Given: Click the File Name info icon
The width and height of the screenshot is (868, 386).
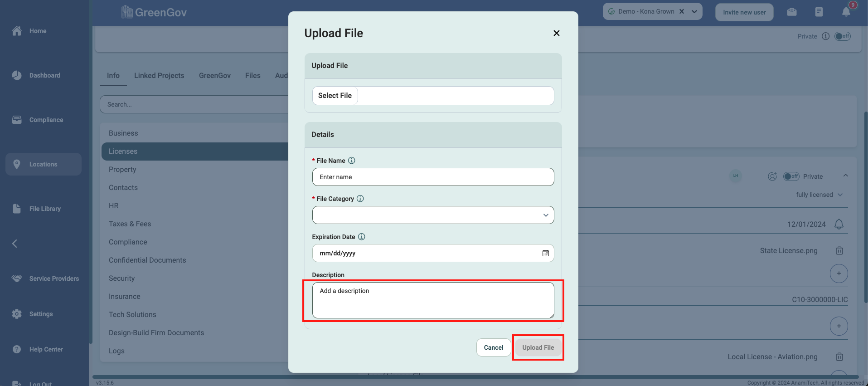Looking at the screenshot, I should pos(352,161).
